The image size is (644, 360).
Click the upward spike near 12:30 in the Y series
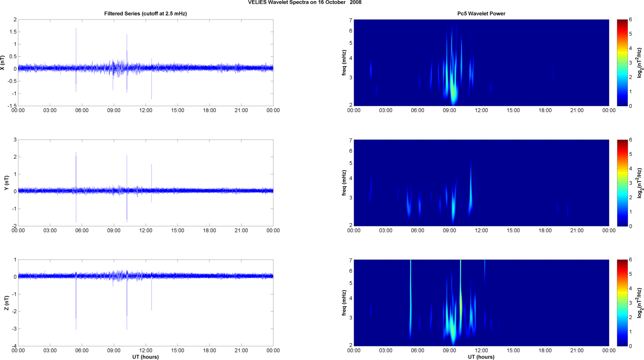[151, 178]
